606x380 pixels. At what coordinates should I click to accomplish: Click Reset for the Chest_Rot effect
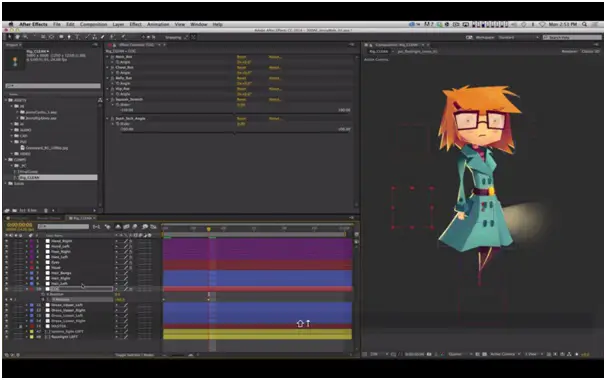(241, 67)
